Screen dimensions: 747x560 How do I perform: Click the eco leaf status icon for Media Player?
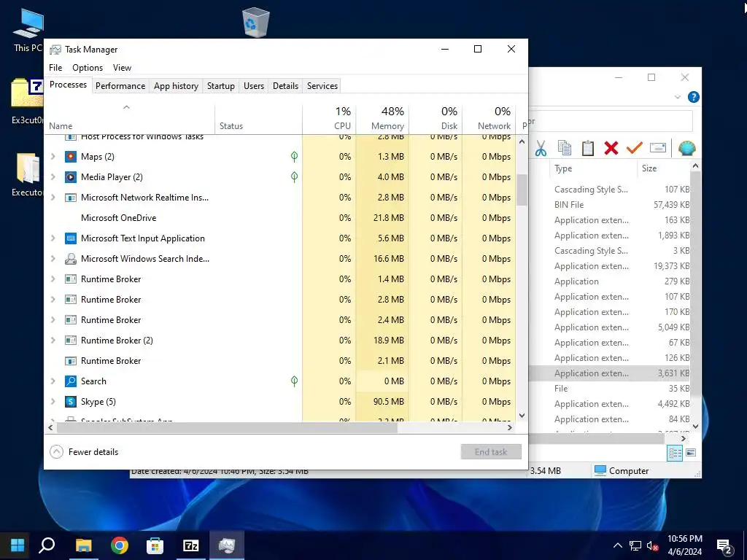tap(295, 176)
